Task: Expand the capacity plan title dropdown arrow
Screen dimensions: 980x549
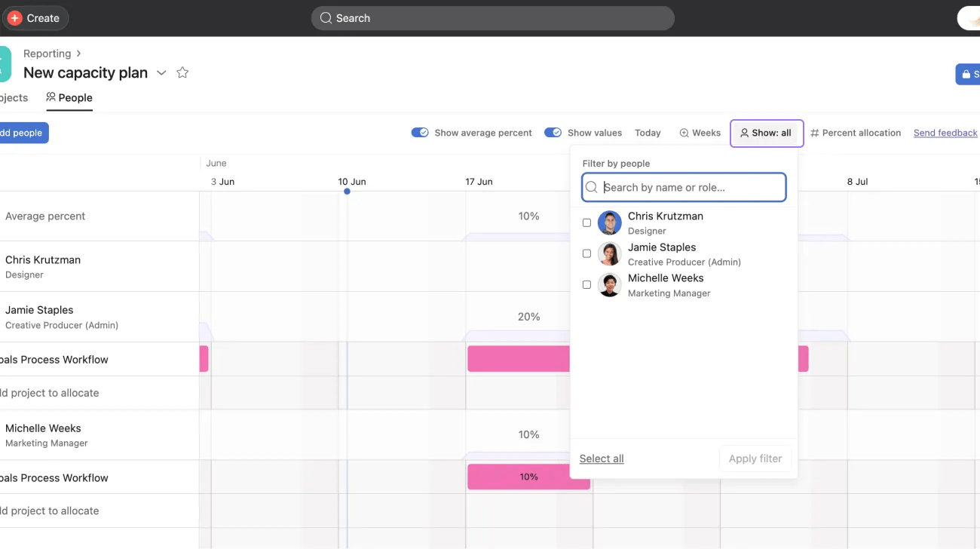Action: (x=161, y=73)
